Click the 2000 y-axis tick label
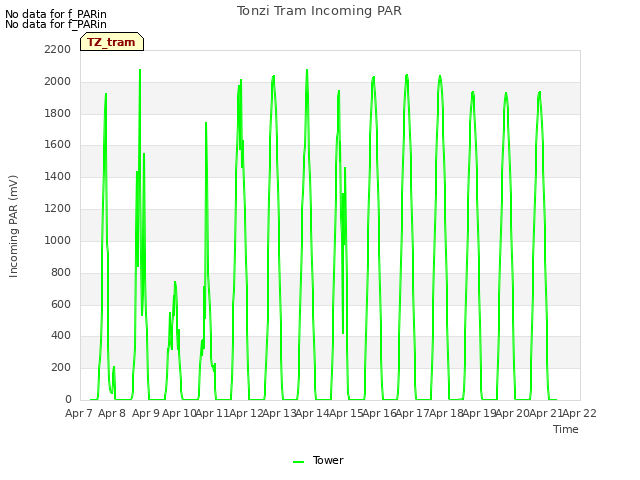Image resolution: width=640 pixels, height=480 pixels. point(58,82)
